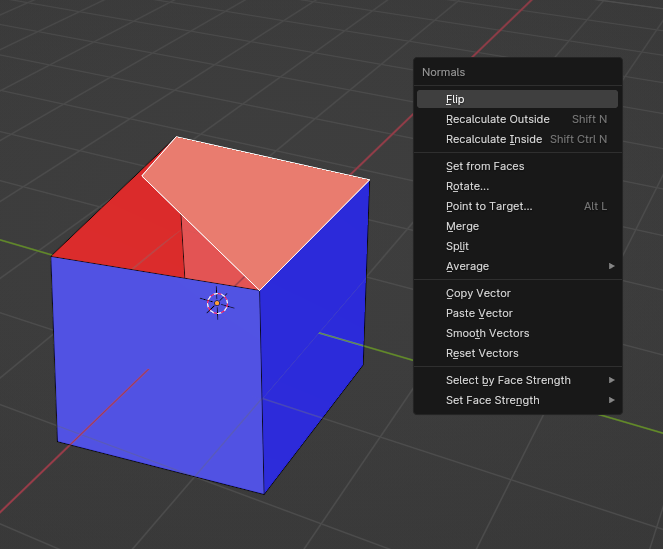Click the 3D cursor in viewport
This screenshot has height=549, width=663.
217,303
